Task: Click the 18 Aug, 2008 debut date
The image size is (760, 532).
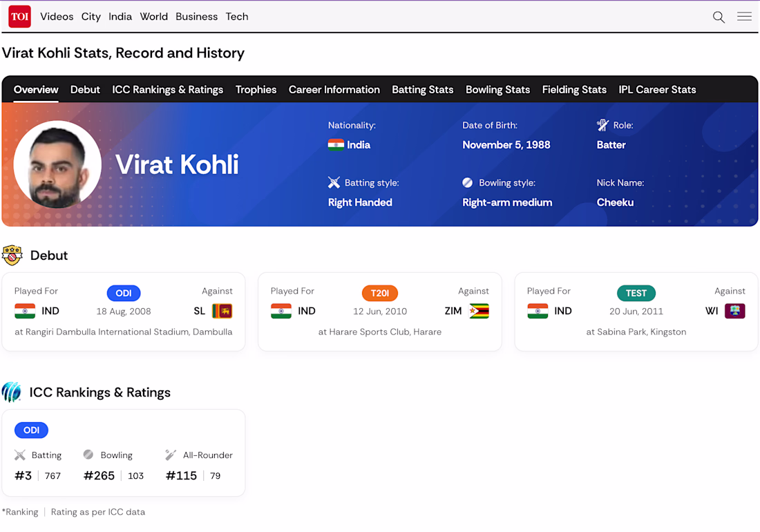Action: [124, 312]
